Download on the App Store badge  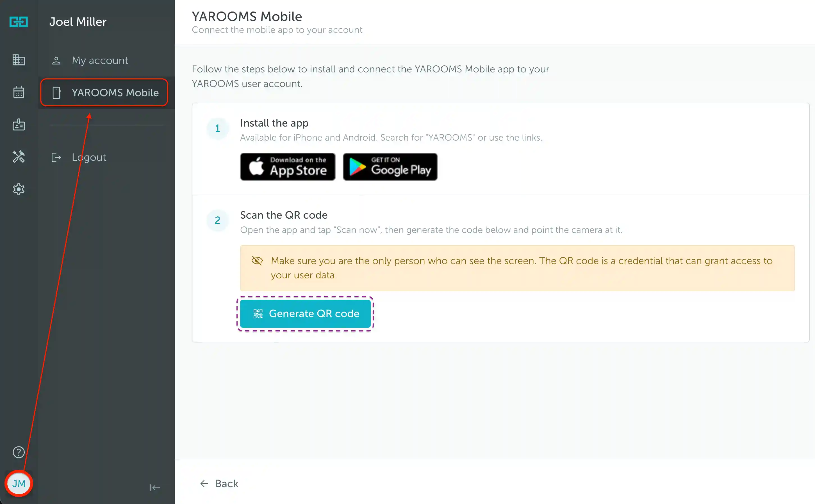tap(288, 167)
